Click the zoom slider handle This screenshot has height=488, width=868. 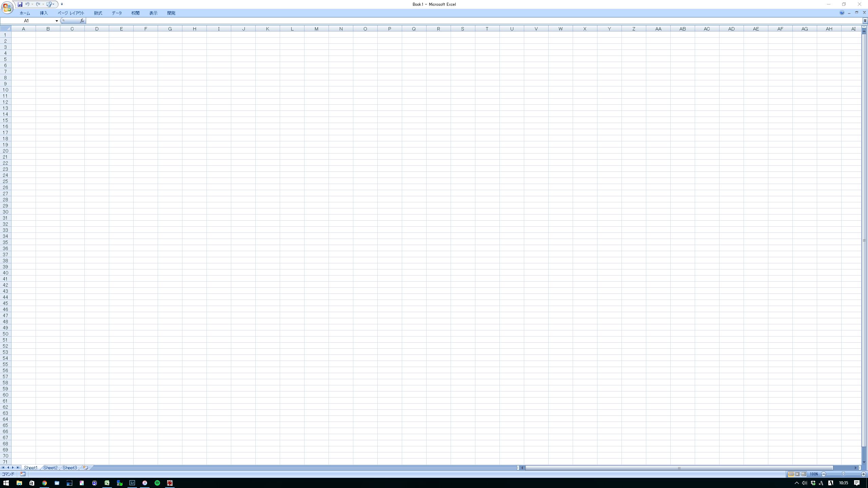[x=843, y=474]
